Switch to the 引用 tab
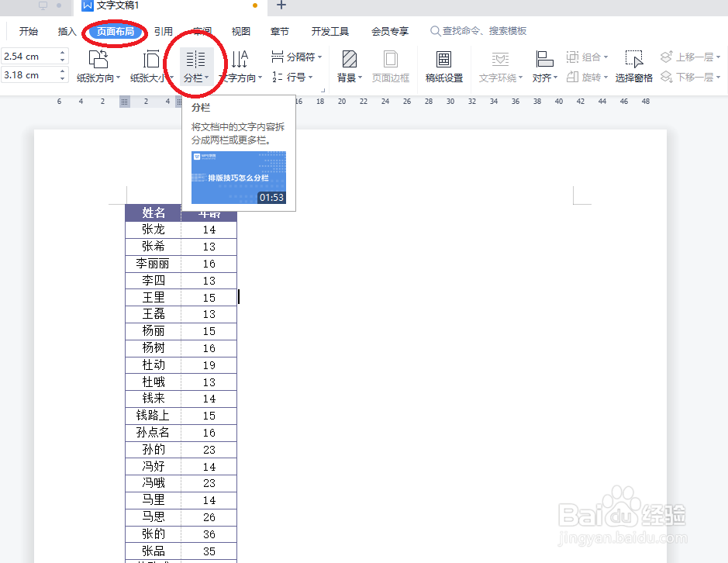The height and width of the screenshot is (563, 728). pyautogui.click(x=164, y=31)
